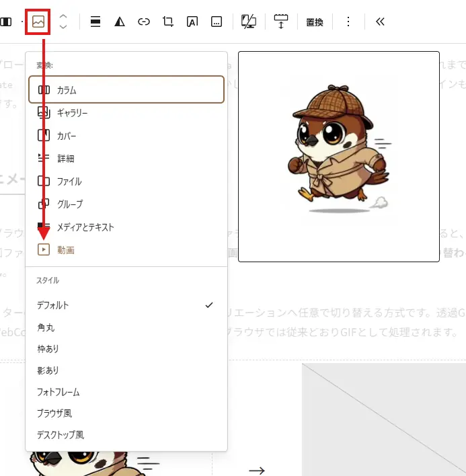Click the 動画 play icon

click(44, 249)
